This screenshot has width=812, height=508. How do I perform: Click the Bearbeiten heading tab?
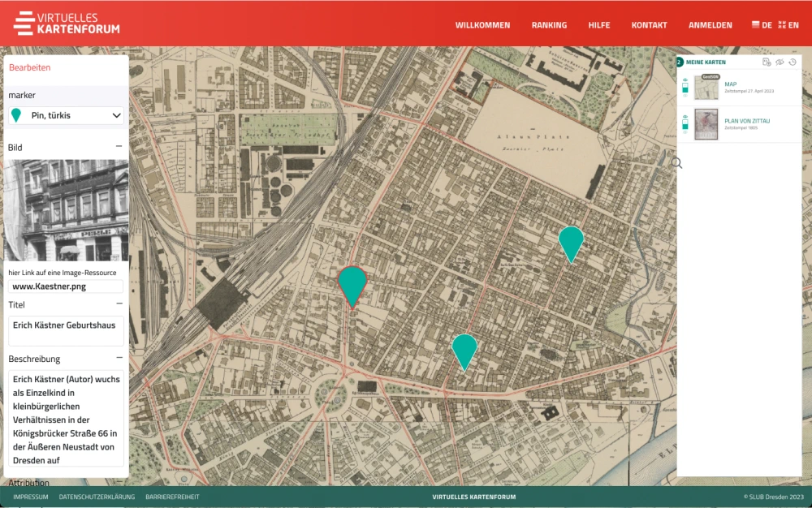(x=29, y=67)
